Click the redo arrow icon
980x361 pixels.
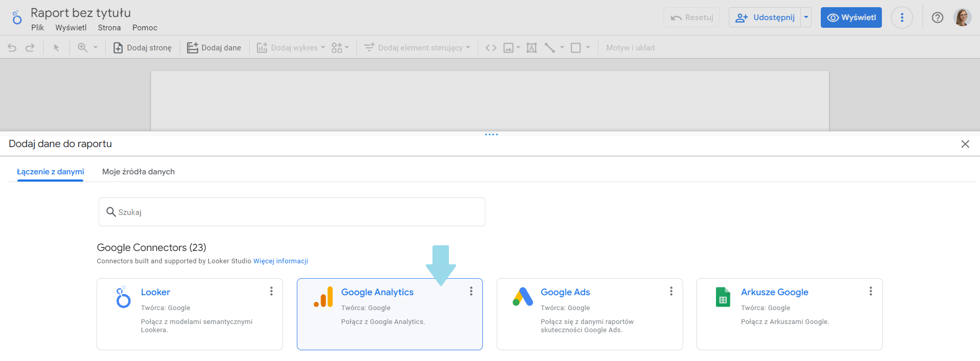click(30, 48)
